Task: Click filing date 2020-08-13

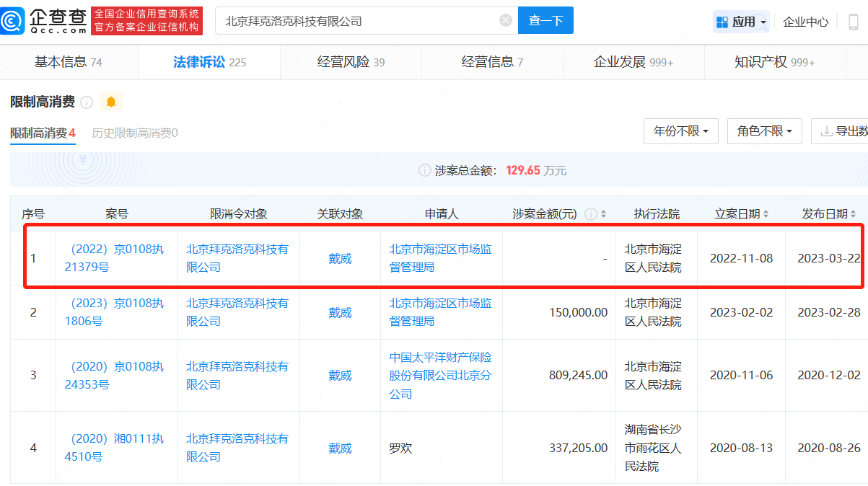Action: click(x=741, y=448)
